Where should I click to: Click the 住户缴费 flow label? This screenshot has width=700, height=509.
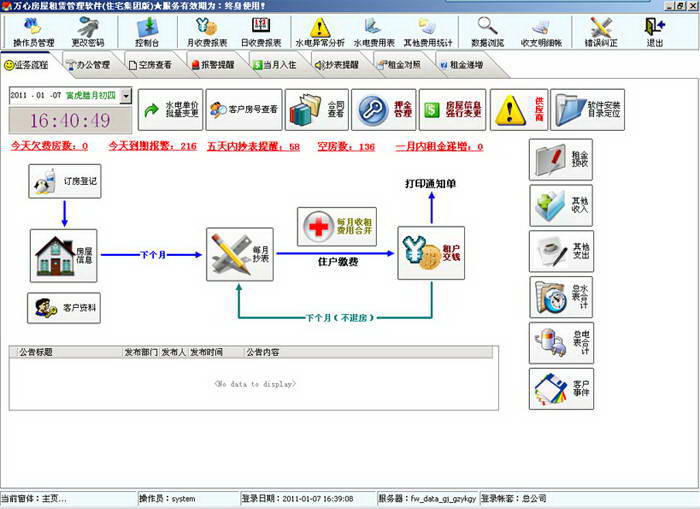[338, 262]
